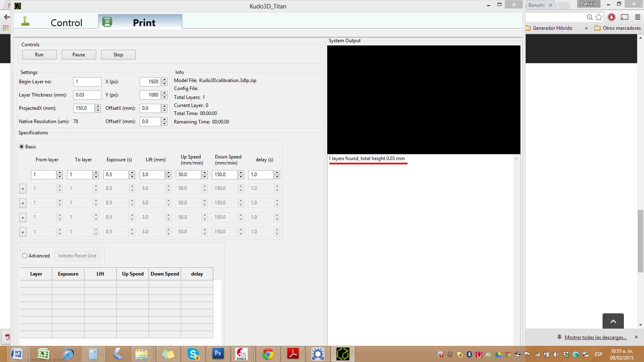Open Microsoft Excel from the taskbar
644x362 pixels.
(43, 354)
